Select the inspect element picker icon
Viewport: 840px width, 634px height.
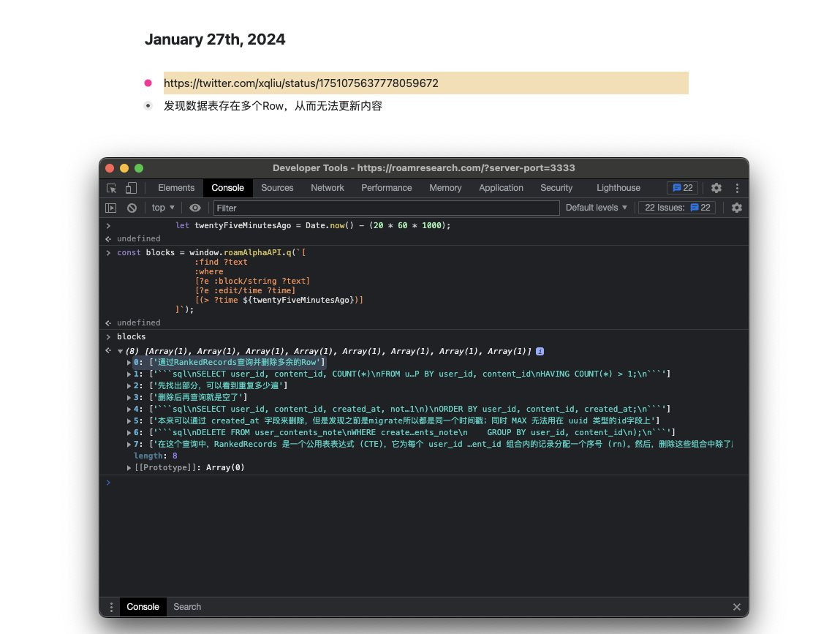tap(111, 188)
